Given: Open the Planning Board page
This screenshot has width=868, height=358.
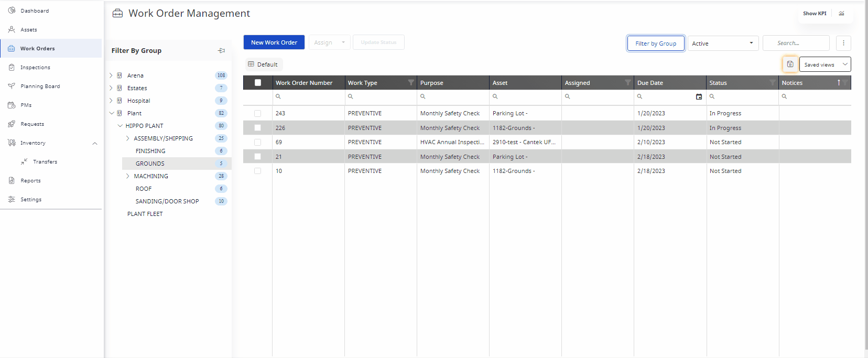Looking at the screenshot, I should point(40,86).
